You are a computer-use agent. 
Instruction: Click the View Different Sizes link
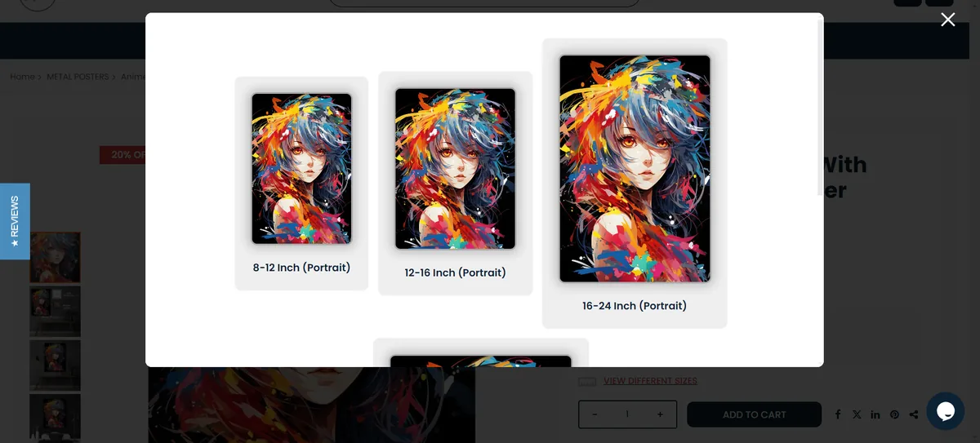click(x=650, y=381)
